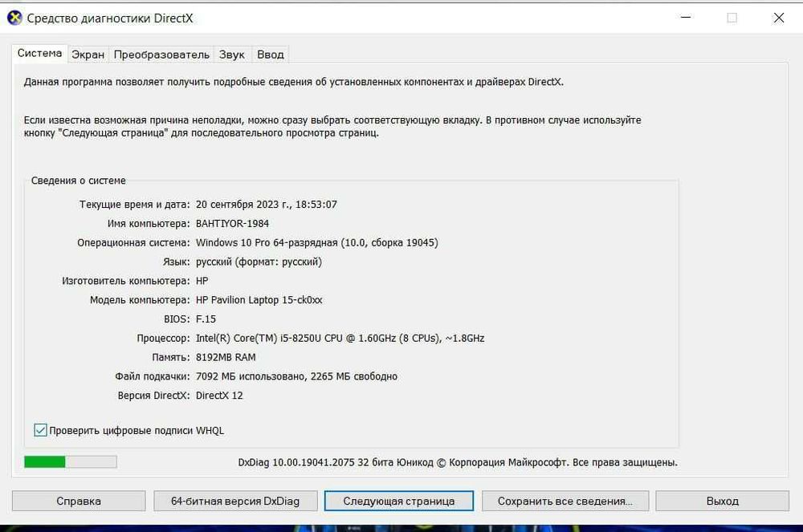Click the DirectX diagnostic icon in title bar
This screenshot has height=532, width=803.
click(14, 18)
